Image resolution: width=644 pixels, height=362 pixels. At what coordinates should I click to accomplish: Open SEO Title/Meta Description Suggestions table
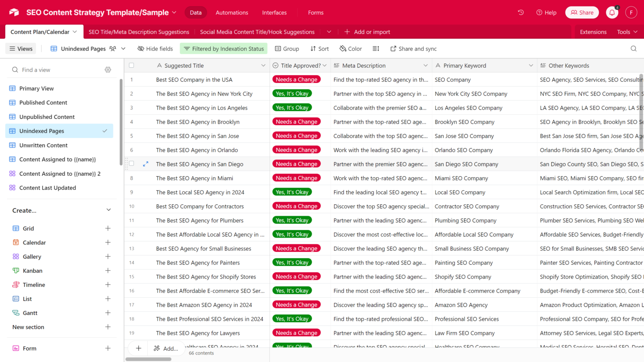pyautogui.click(x=139, y=32)
